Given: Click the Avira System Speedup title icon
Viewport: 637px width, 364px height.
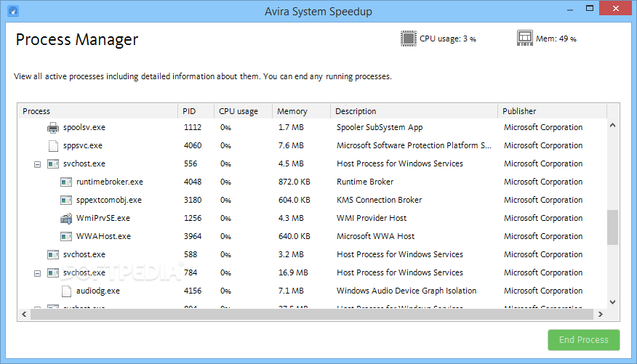Looking at the screenshot, I should (13, 11).
